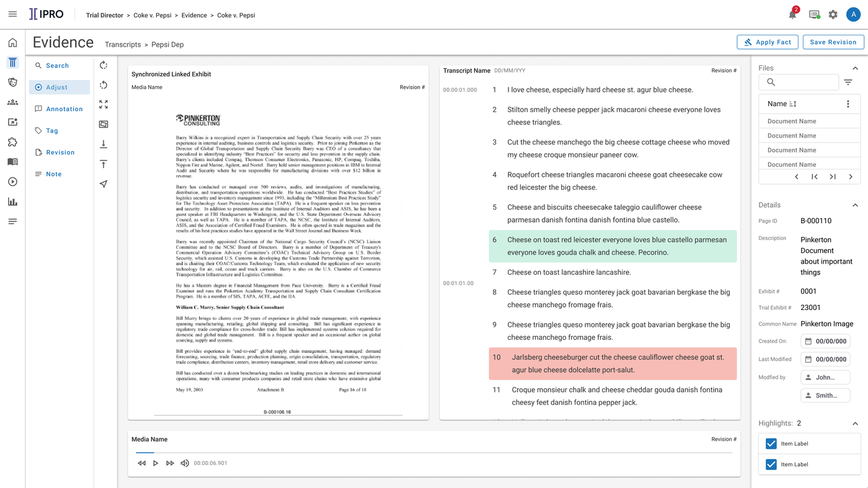Click the aspect ratio fit icon
Screen dimensions: 868x488
click(x=104, y=125)
